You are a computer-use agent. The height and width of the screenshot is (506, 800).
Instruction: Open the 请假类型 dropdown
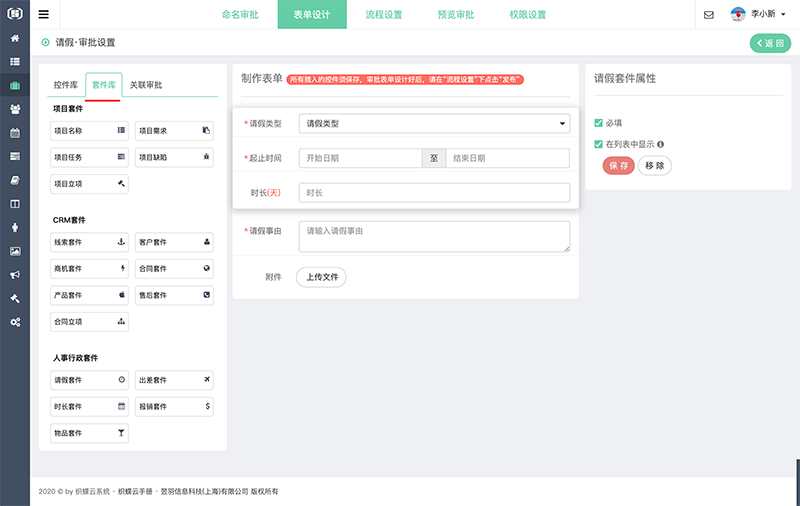click(x=434, y=123)
